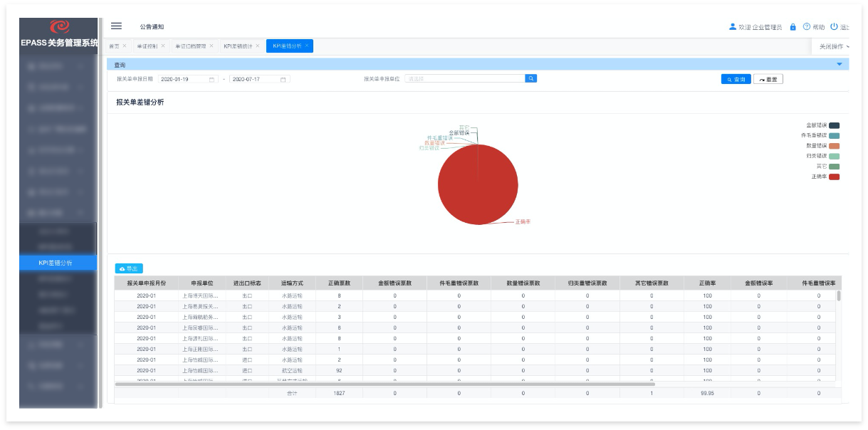Click the 申报单位 column header
This screenshot has height=430, width=868.
click(x=202, y=283)
